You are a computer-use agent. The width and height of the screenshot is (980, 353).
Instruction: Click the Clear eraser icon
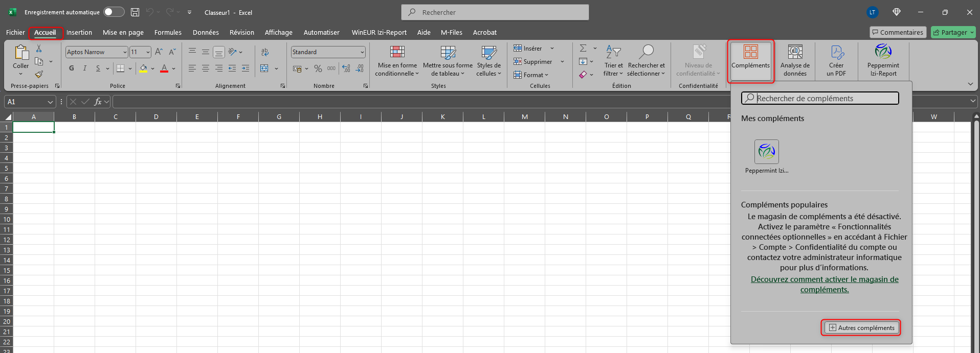point(583,75)
